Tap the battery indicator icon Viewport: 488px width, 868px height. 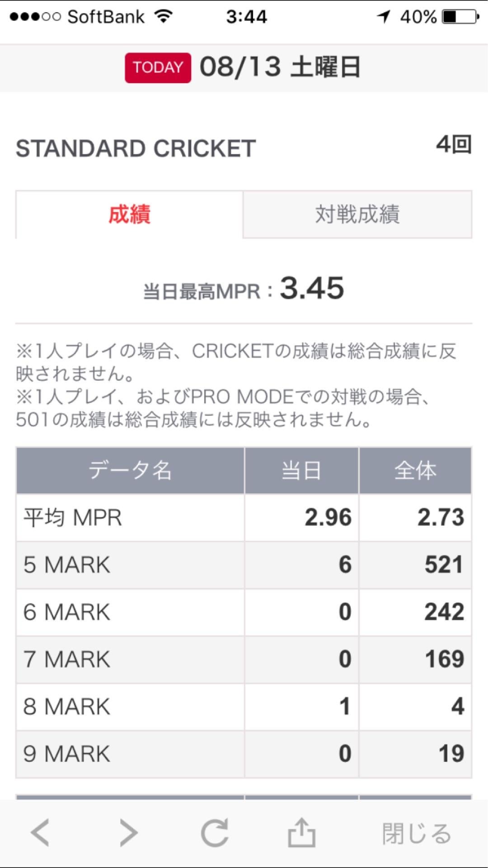[x=460, y=17]
